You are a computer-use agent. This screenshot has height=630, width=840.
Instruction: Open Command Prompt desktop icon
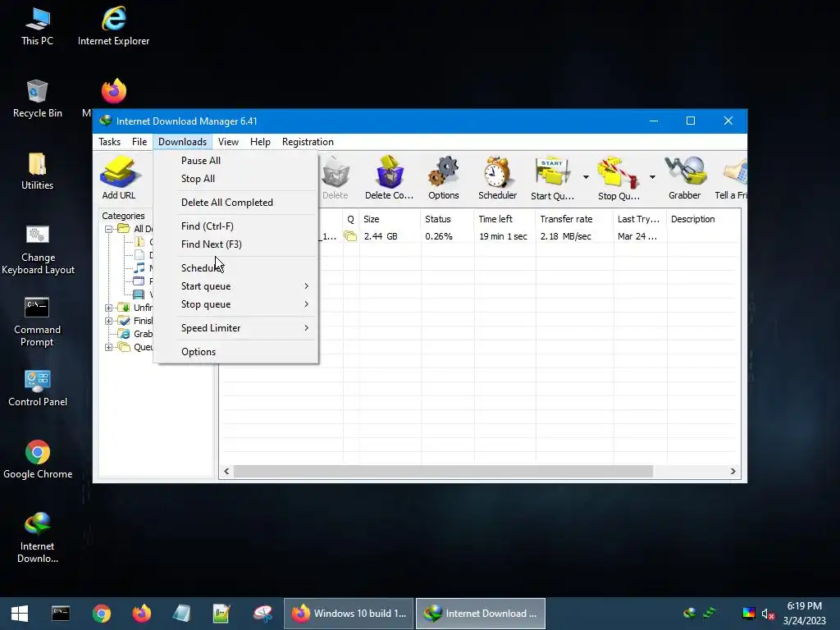37,322
